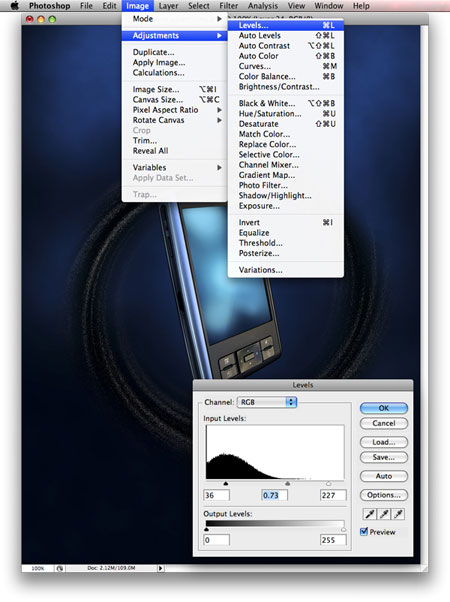
Task: Click the input shadows black slider
Action: 226,484
